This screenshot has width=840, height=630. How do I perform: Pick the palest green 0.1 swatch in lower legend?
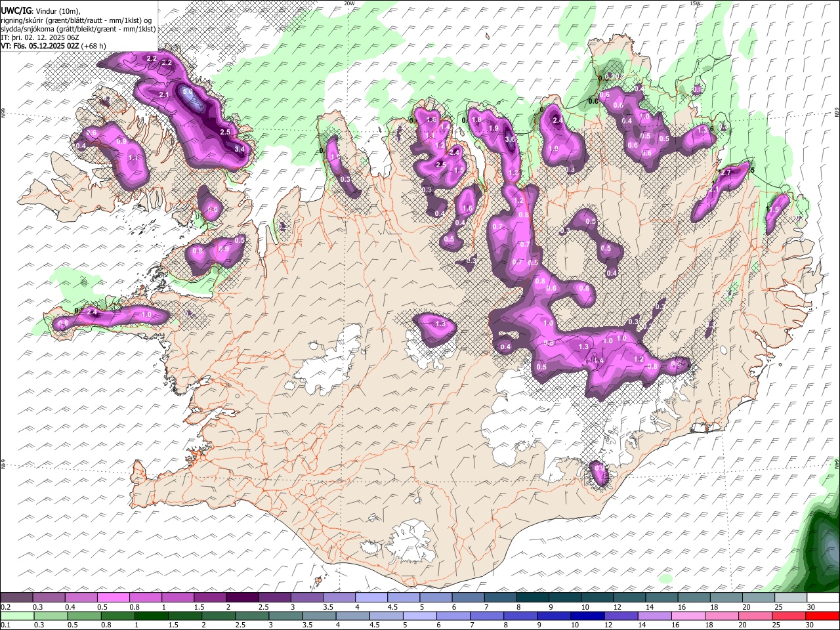pyautogui.click(x=17, y=616)
